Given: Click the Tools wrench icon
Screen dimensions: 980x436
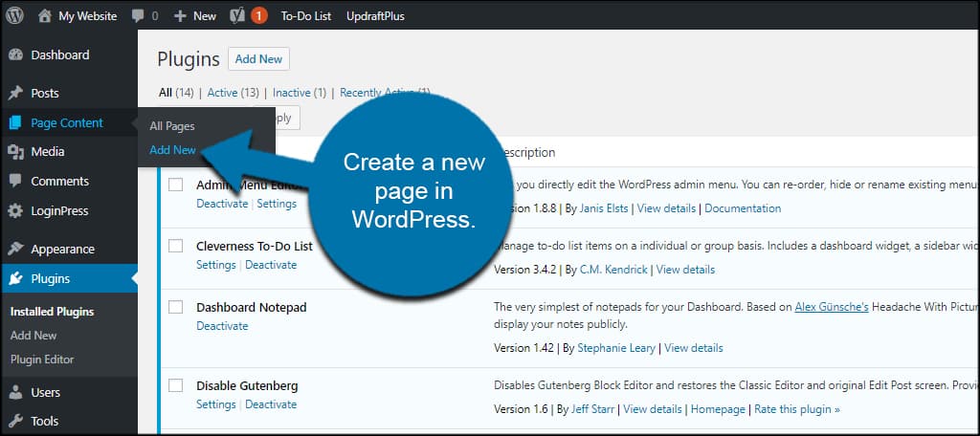Looking at the screenshot, I should pyautogui.click(x=15, y=422).
